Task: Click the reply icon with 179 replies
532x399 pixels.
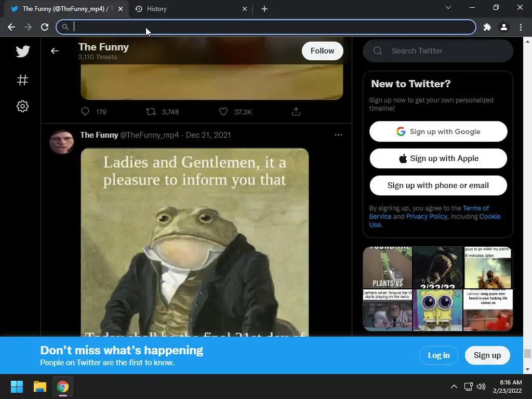Action: (85, 111)
